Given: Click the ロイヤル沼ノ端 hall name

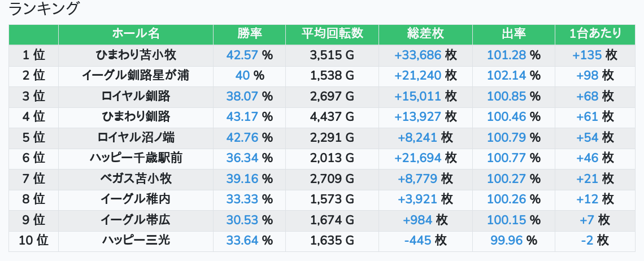Looking at the screenshot, I should point(136,138).
